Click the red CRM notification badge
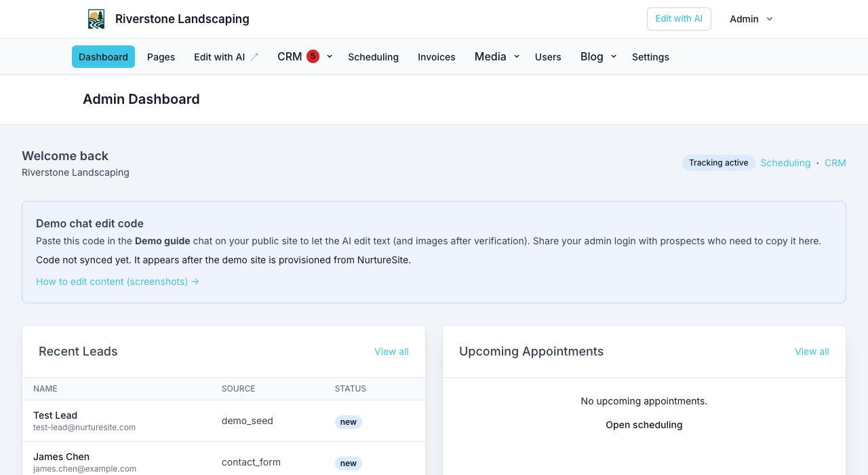The image size is (868, 475). point(313,56)
